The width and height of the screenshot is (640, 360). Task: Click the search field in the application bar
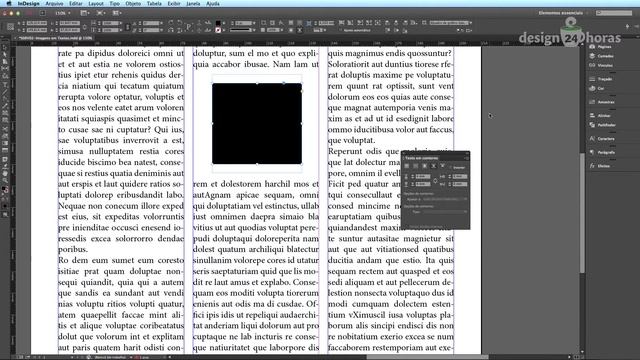613,13
